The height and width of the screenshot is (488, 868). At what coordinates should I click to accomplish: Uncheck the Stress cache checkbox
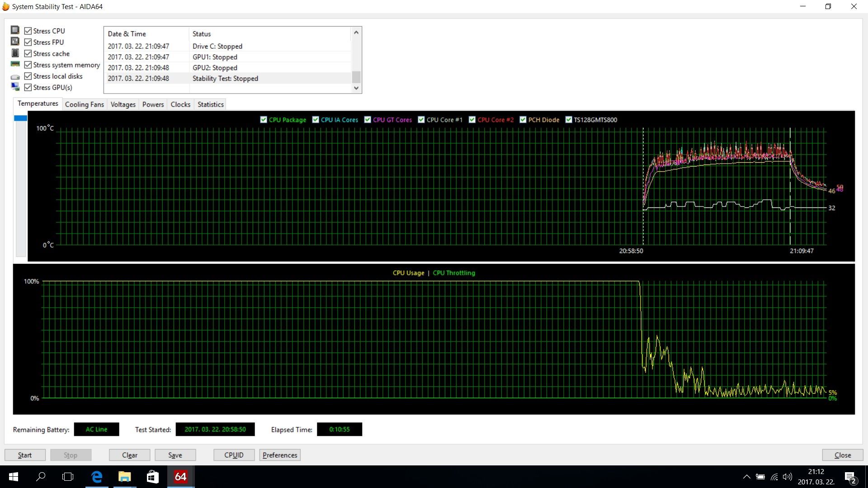28,53
